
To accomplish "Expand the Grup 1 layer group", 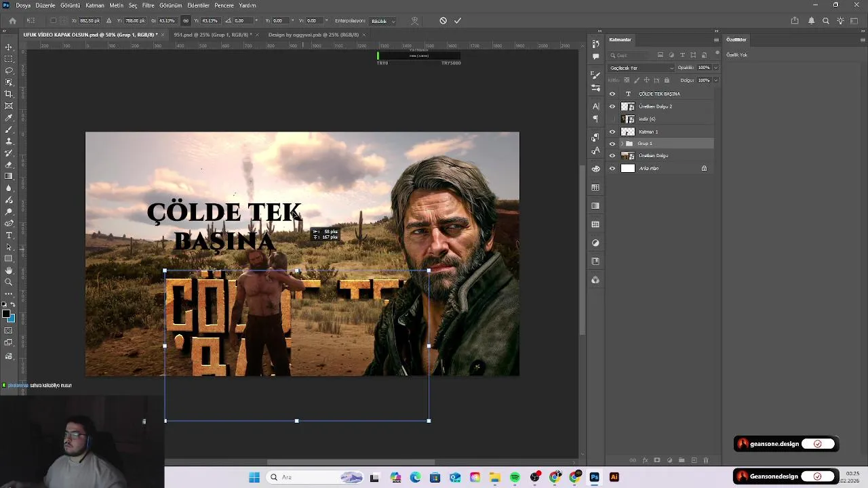I will tap(622, 144).
